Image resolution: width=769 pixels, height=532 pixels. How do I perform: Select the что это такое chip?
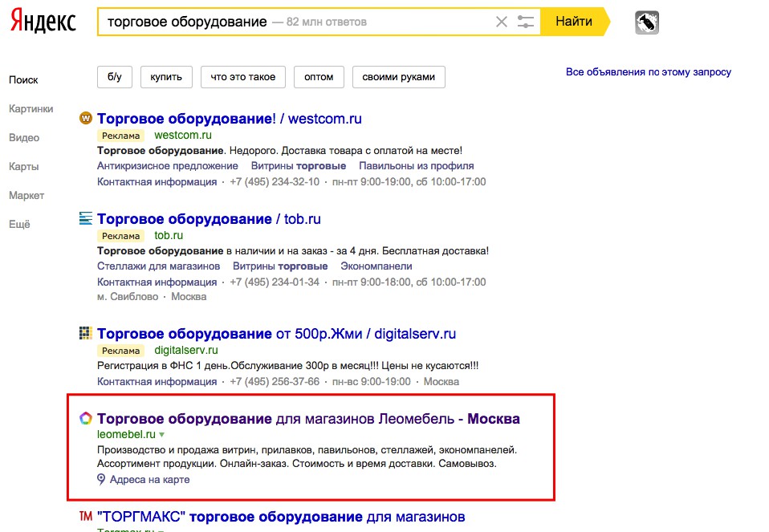point(242,77)
